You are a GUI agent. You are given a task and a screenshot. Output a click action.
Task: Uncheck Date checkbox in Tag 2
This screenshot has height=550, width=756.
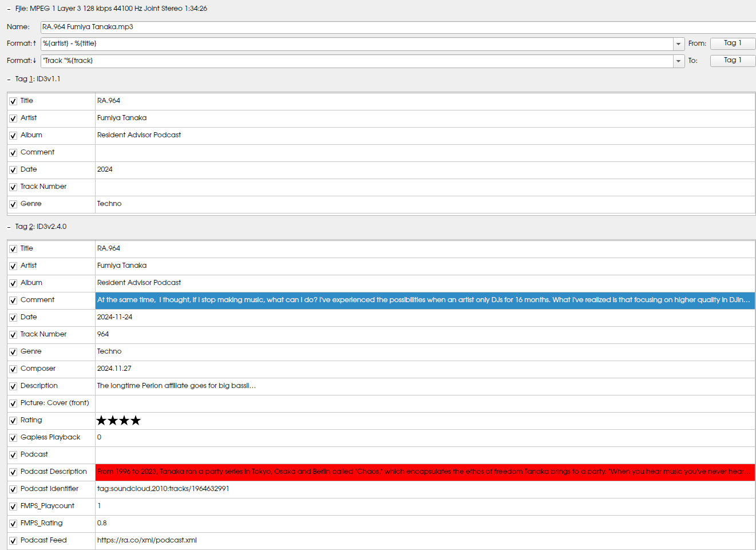click(x=13, y=318)
